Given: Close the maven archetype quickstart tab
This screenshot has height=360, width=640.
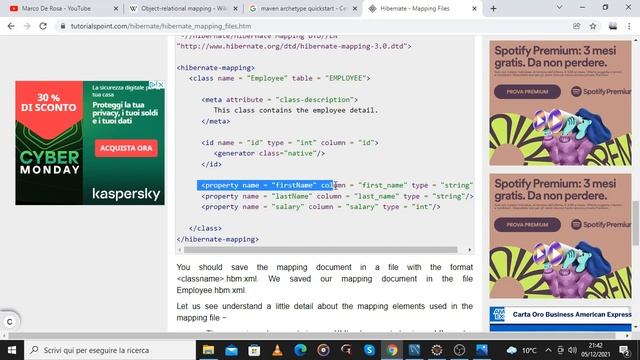Looking at the screenshot, I should click(355, 8).
